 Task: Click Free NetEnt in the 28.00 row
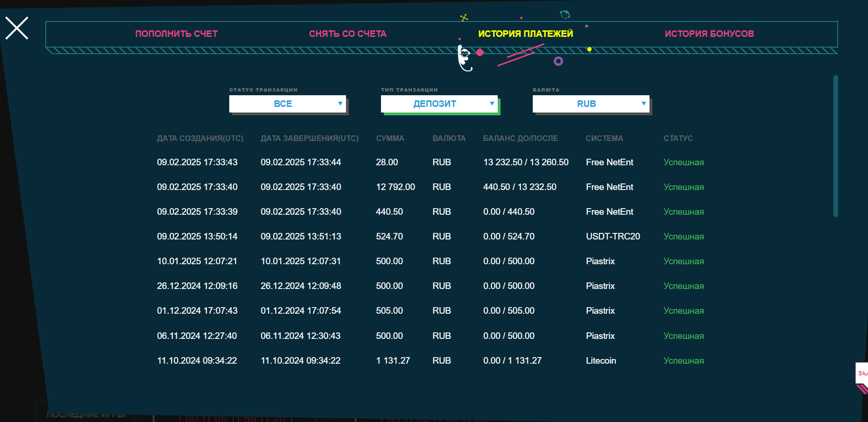click(610, 162)
